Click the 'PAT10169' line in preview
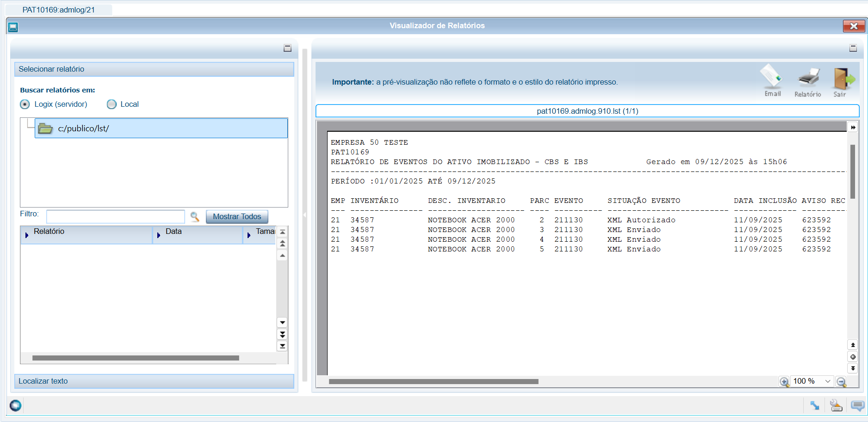The height and width of the screenshot is (422, 868). tap(350, 152)
